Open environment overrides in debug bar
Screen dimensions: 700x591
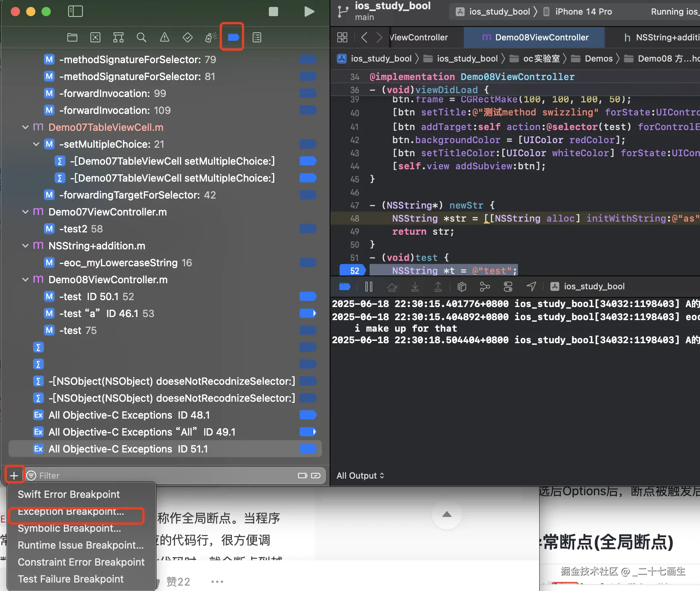coord(508,286)
